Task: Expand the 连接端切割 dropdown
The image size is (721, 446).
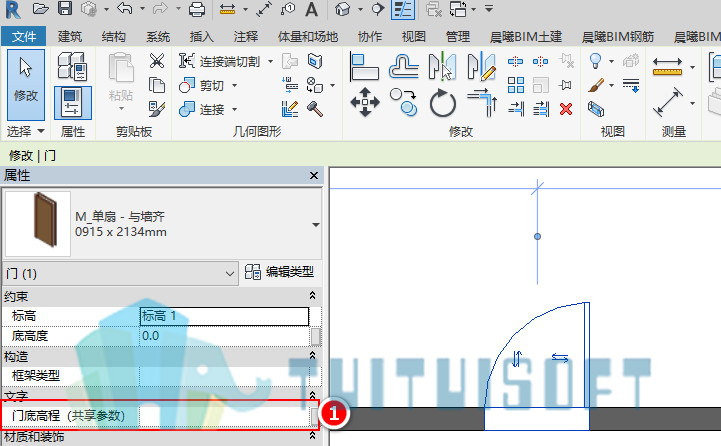Action: 270,61
